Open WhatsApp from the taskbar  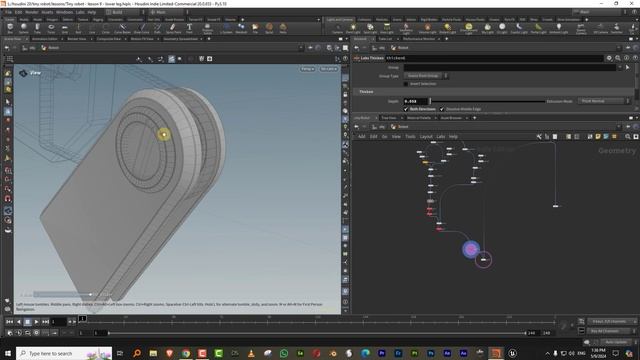(x=284, y=353)
